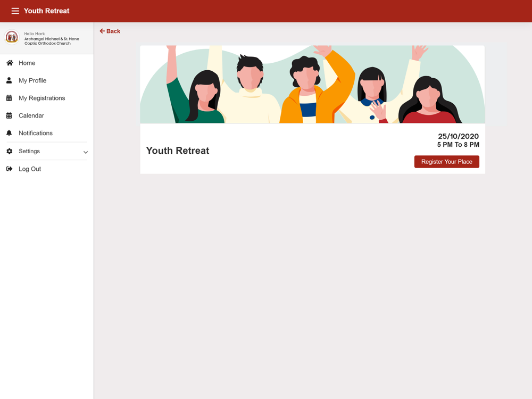Click the Back arrow icon
The image size is (532, 399).
tap(102, 31)
